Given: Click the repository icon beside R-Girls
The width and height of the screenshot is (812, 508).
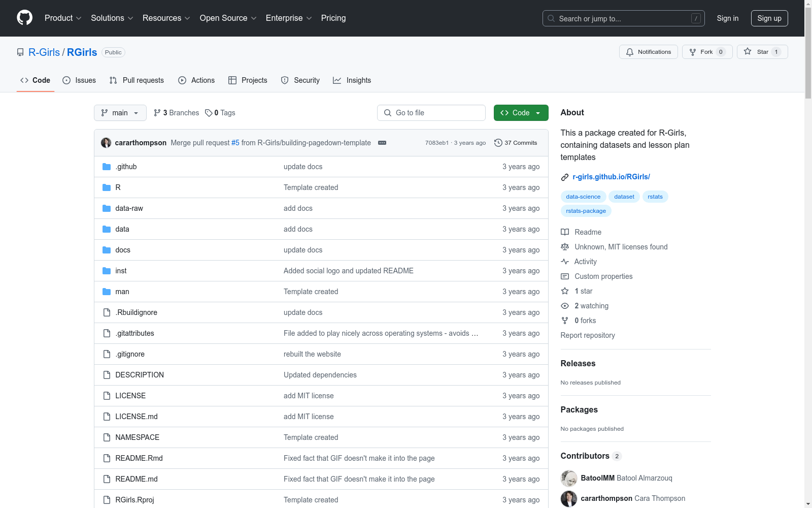Looking at the screenshot, I should (x=20, y=52).
